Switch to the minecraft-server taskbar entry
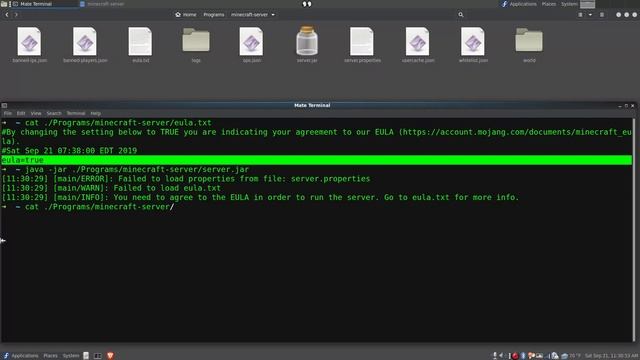Image resolution: width=640 pixels, height=360 pixels. [x=102, y=4]
